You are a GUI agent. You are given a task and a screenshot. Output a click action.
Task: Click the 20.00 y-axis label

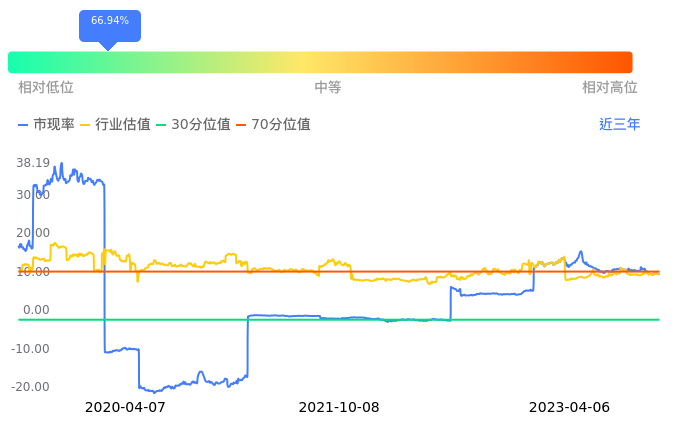(x=33, y=233)
